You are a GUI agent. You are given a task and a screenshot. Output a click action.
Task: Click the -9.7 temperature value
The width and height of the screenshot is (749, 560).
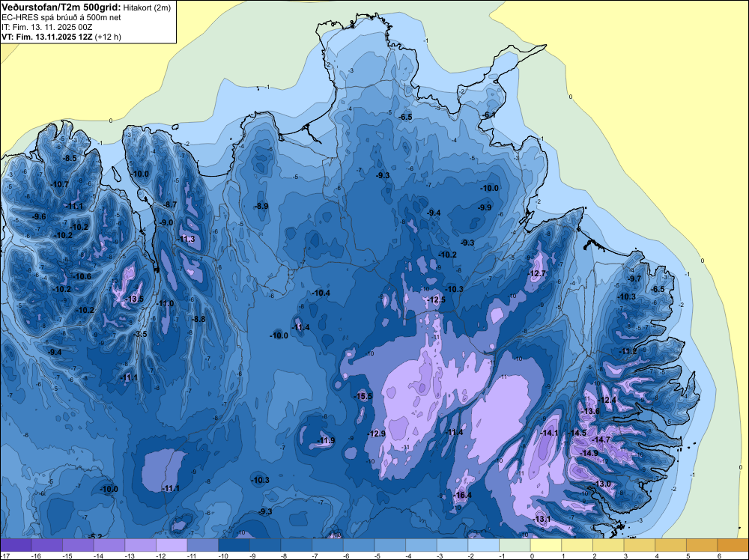(x=635, y=279)
